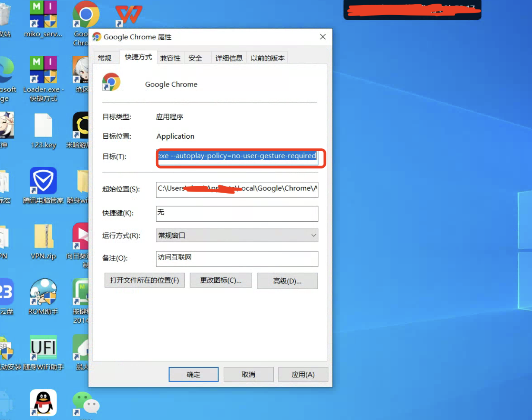
Task: Open the 详细信息 tab
Action: point(229,58)
